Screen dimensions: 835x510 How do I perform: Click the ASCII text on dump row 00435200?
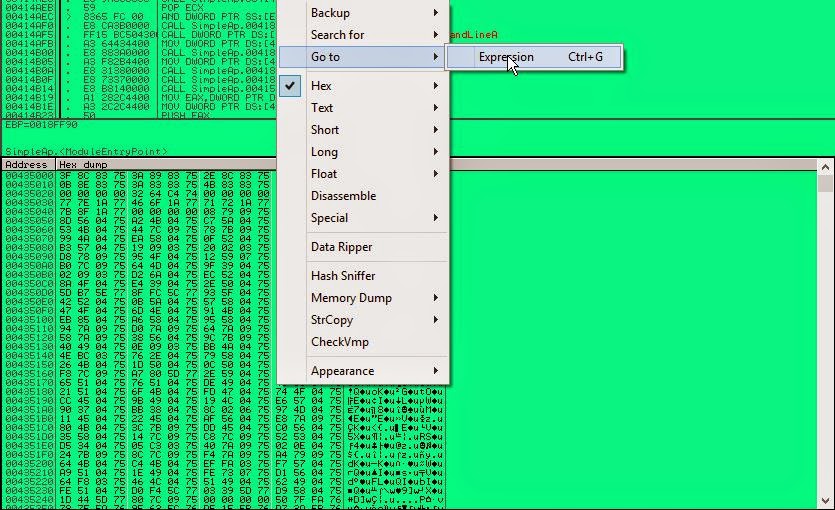395,464
